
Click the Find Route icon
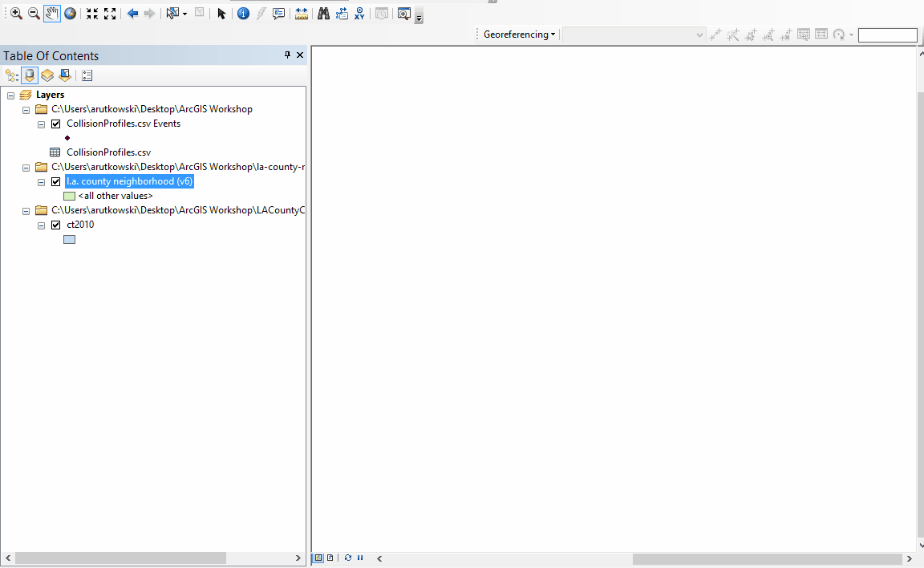click(x=342, y=14)
